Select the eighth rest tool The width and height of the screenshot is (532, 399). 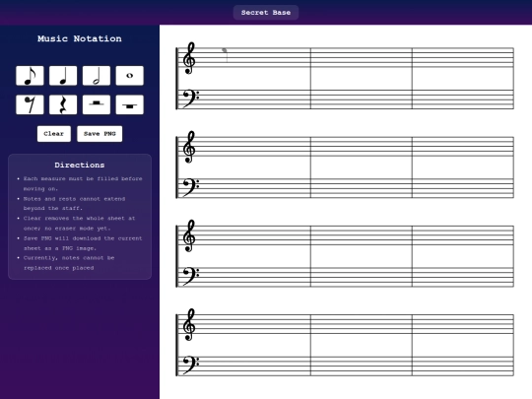[30, 104]
